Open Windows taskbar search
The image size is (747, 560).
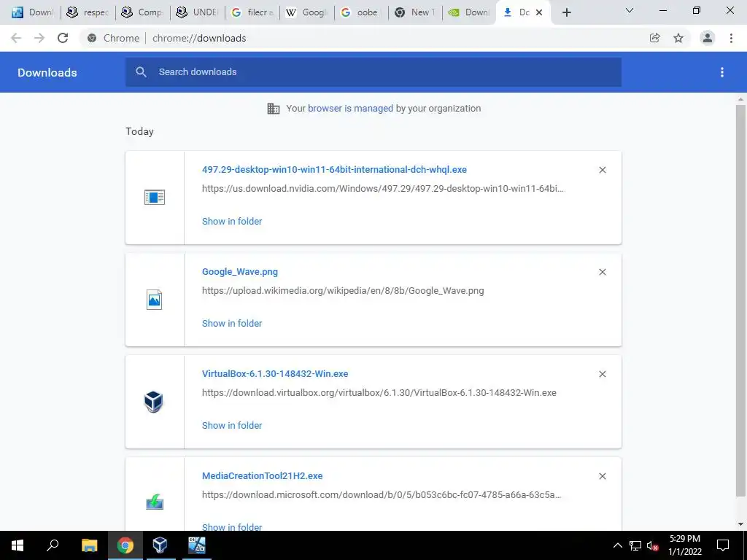53,545
